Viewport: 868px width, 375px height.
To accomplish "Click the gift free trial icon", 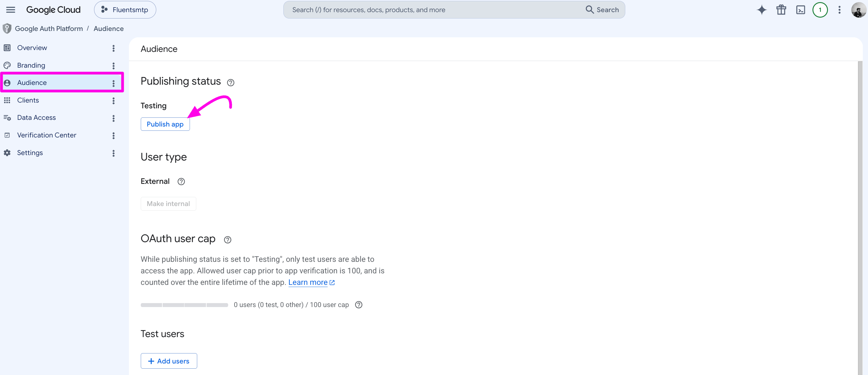I will pyautogui.click(x=781, y=10).
